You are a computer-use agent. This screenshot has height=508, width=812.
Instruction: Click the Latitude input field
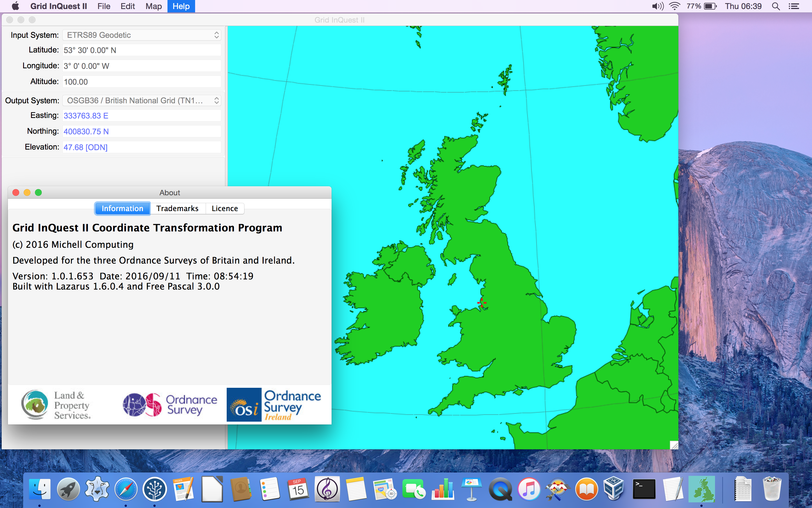pyautogui.click(x=142, y=50)
